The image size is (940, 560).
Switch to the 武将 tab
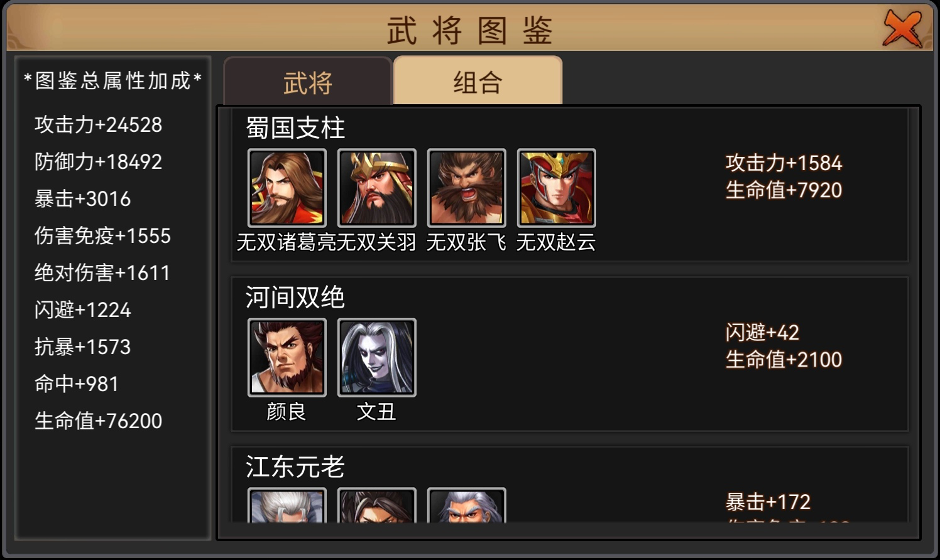[308, 82]
